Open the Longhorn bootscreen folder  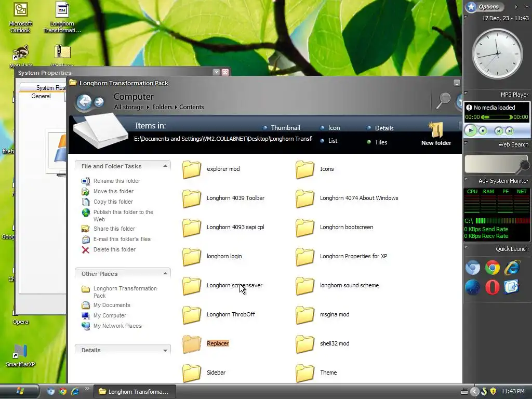coord(335,228)
